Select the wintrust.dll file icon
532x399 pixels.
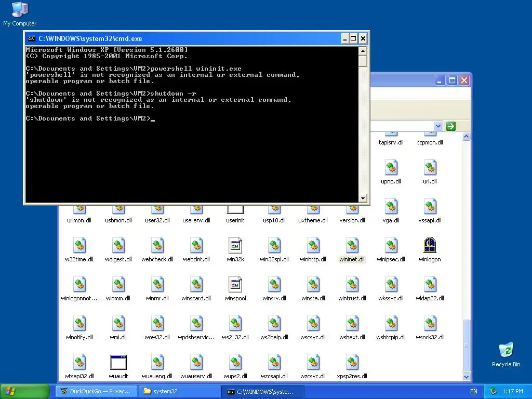point(352,284)
